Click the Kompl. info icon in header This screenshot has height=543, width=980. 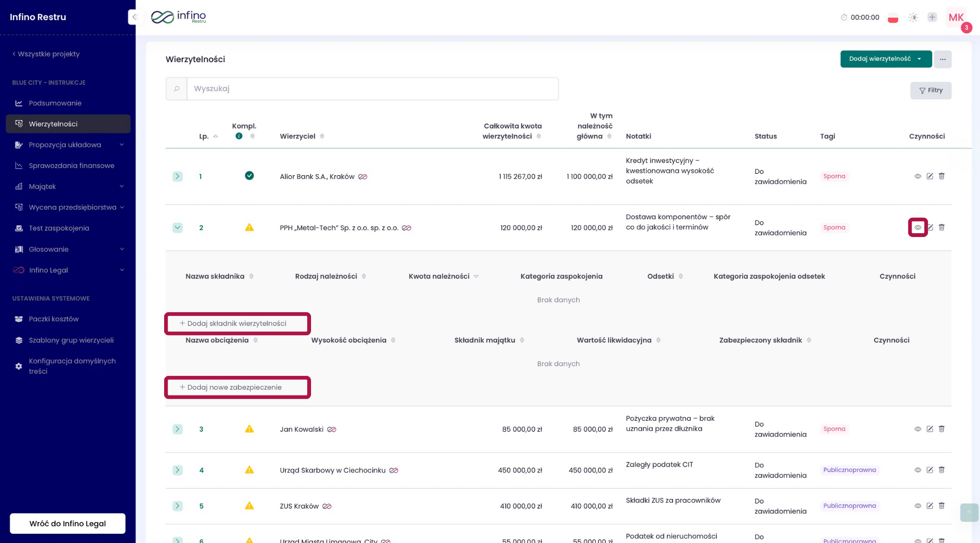239,136
